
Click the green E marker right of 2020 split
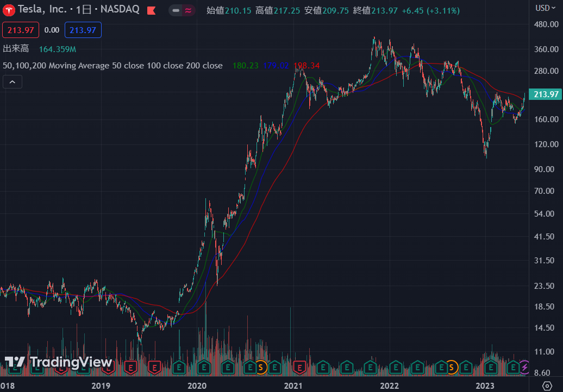(274, 367)
